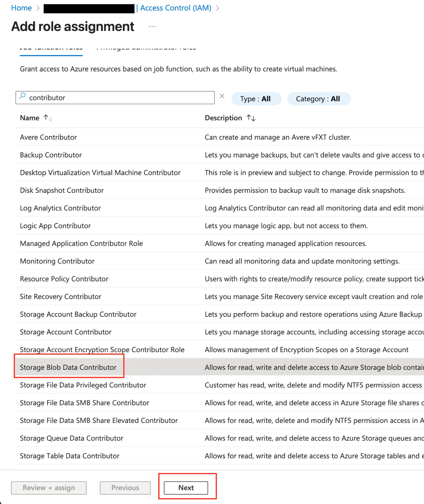The width and height of the screenshot is (424, 504).
Task: Select Storage File Data SMB Share Contributor
Action: click(x=84, y=403)
